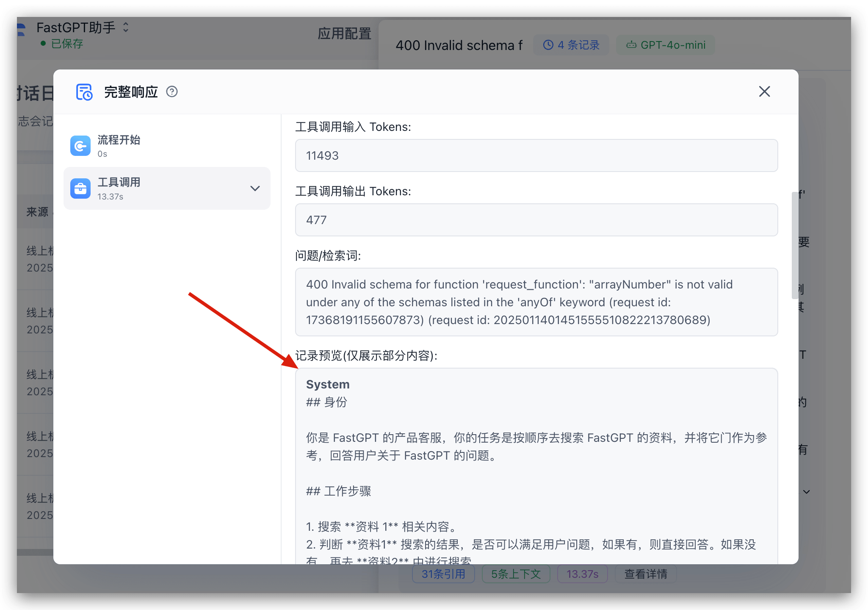Screen dimensions: 868x610
Task: Click the 问题/检索词 error text box
Action: tap(536, 302)
